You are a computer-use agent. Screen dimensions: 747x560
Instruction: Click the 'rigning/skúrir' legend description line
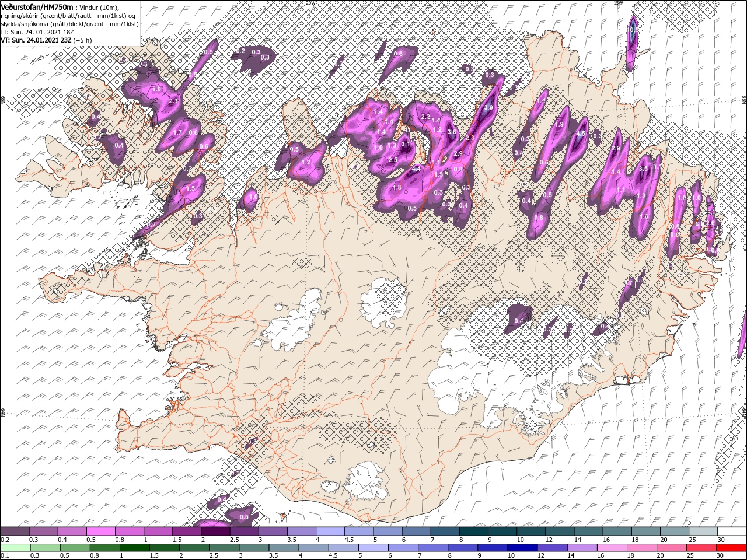pos(69,15)
